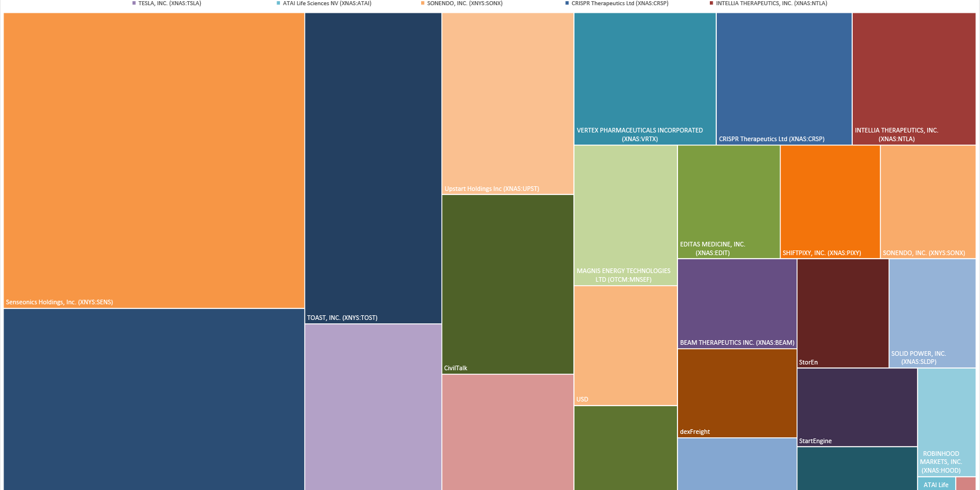The height and width of the screenshot is (490, 980).
Task: Click the TESLA, INC. legend color swatch
Action: click(x=134, y=3)
